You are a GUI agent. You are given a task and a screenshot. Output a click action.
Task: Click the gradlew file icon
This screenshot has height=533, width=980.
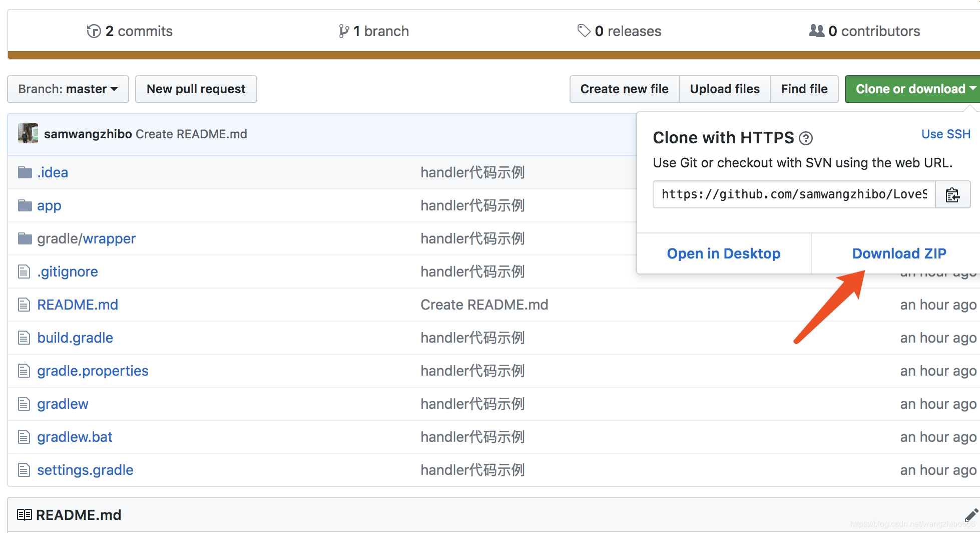[24, 404]
